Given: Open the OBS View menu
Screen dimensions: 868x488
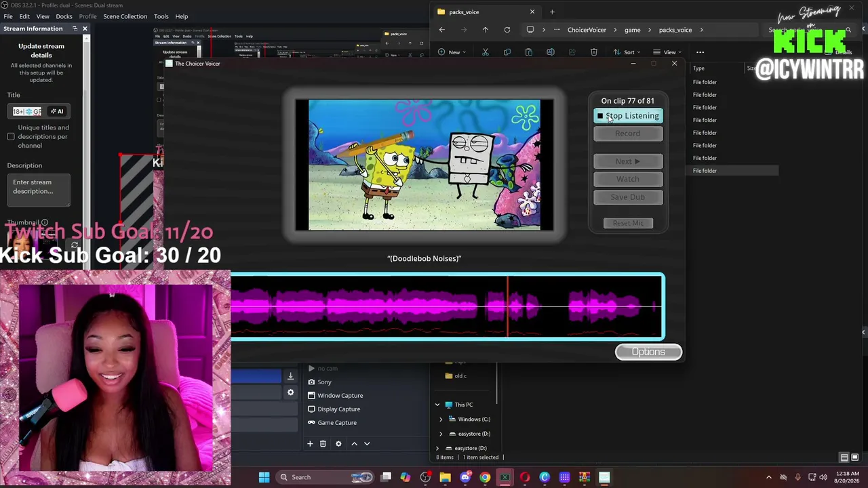Looking at the screenshot, I should tap(43, 16).
